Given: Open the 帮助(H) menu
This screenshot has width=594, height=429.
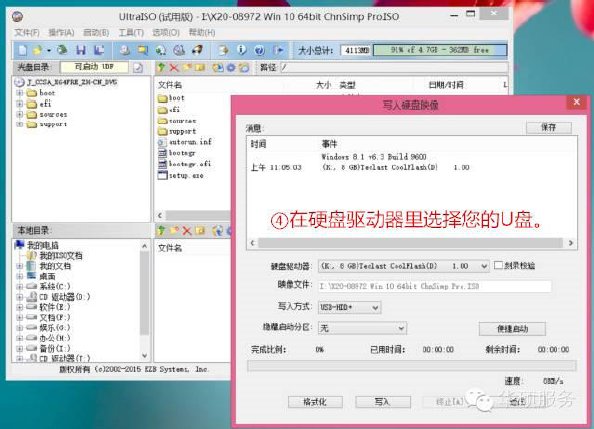Looking at the screenshot, I should [202, 33].
